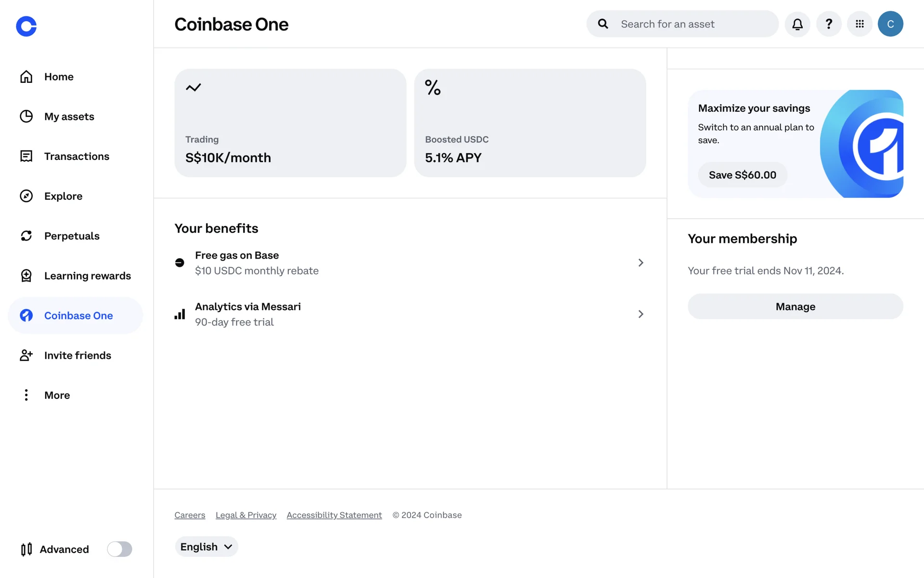Open the apps grid menu icon
The width and height of the screenshot is (924, 578).
860,24
